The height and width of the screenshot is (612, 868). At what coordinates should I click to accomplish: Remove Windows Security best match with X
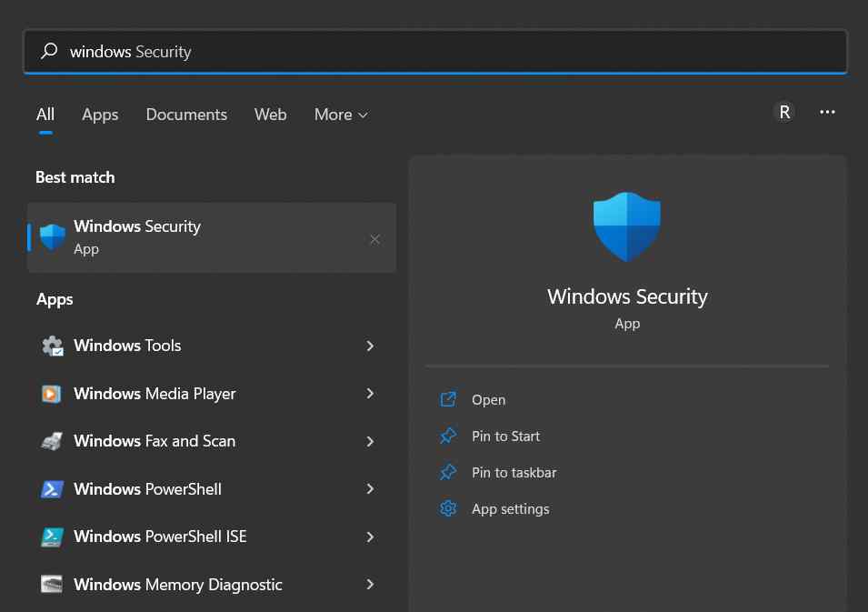click(374, 239)
